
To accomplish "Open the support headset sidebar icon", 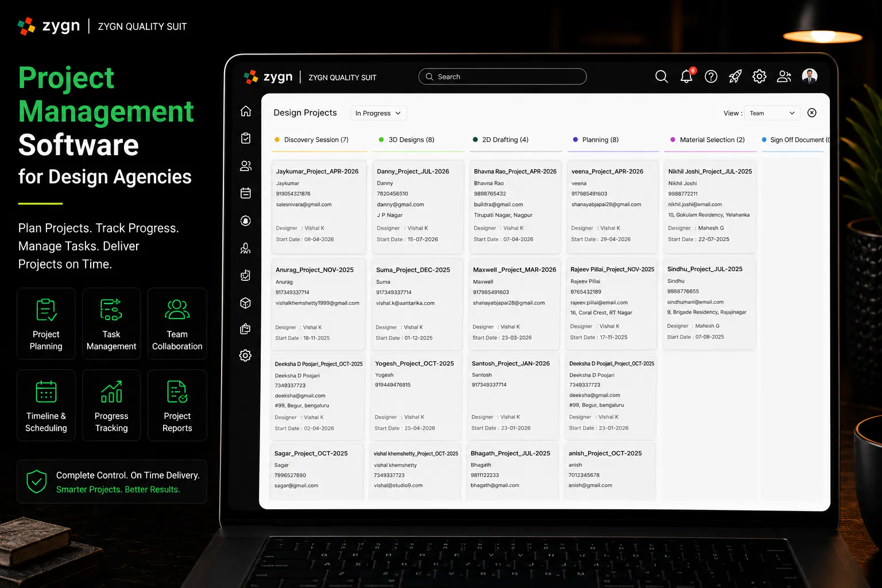I will pyautogui.click(x=246, y=220).
